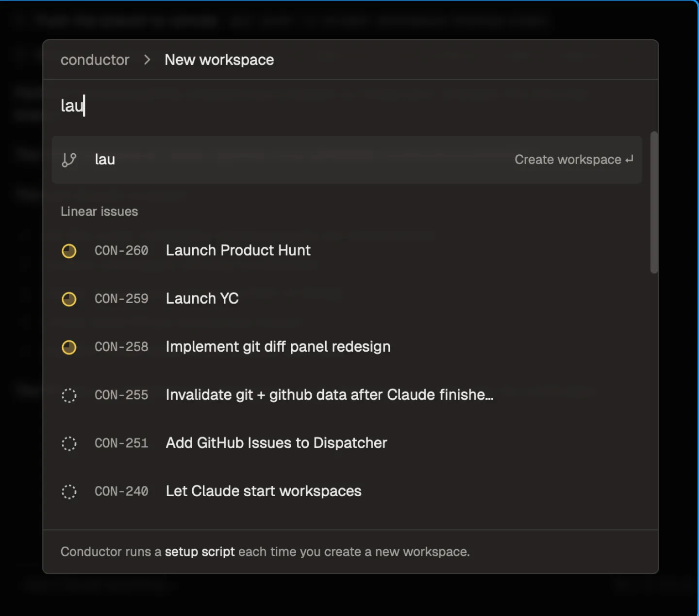Screen dimensions: 699x616
Task: Click the Create workspace action label
Action: click(568, 160)
